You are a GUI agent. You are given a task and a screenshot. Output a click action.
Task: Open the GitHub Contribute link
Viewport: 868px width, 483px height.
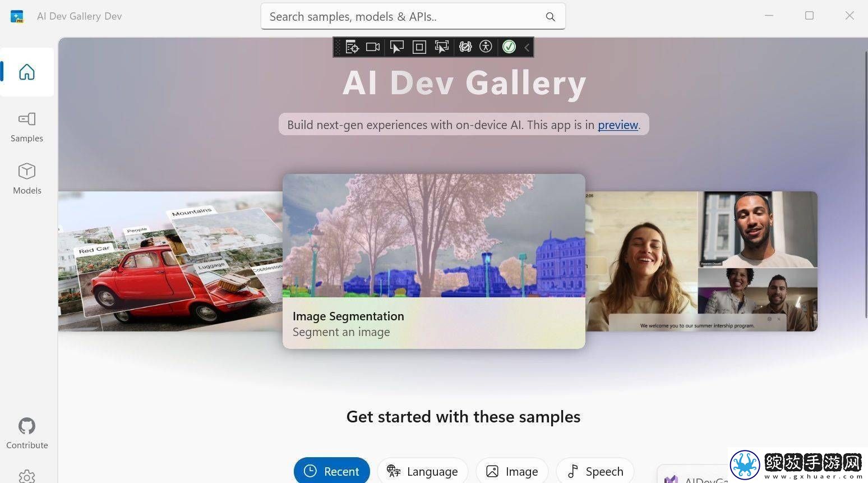(x=27, y=434)
